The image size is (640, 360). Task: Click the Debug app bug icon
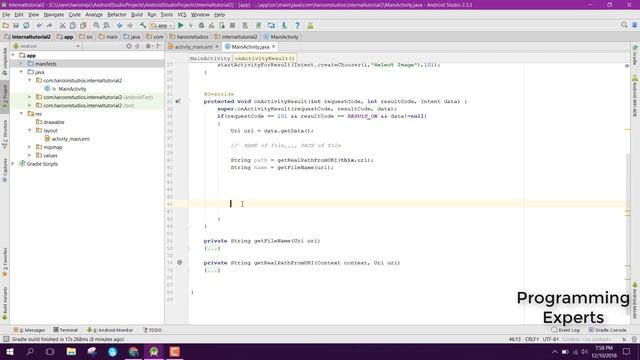tap(201, 25)
